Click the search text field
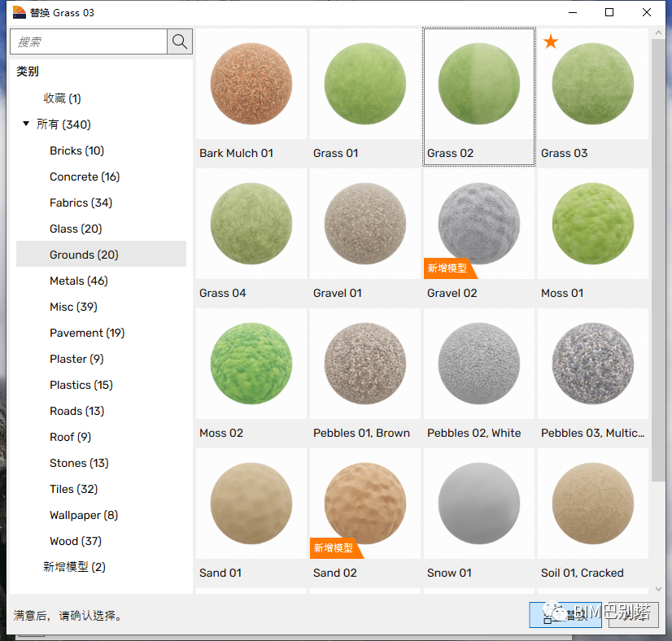 click(89, 41)
